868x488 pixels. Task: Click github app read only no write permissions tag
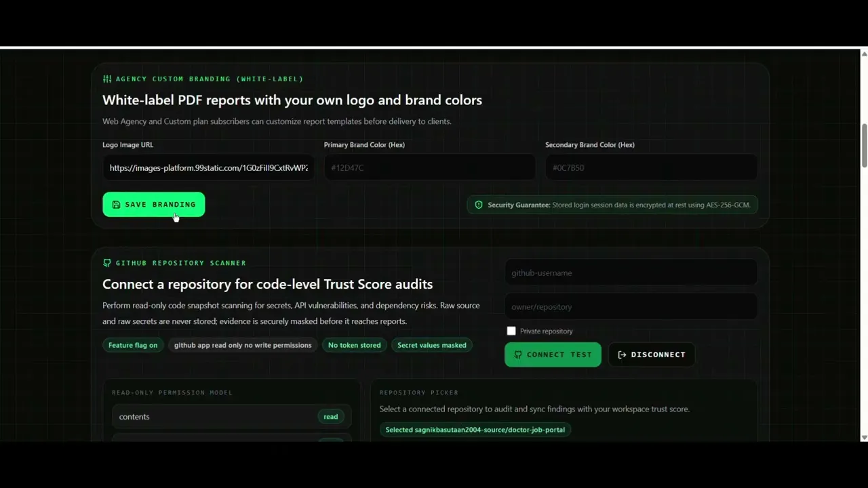(x=243, y=345)
